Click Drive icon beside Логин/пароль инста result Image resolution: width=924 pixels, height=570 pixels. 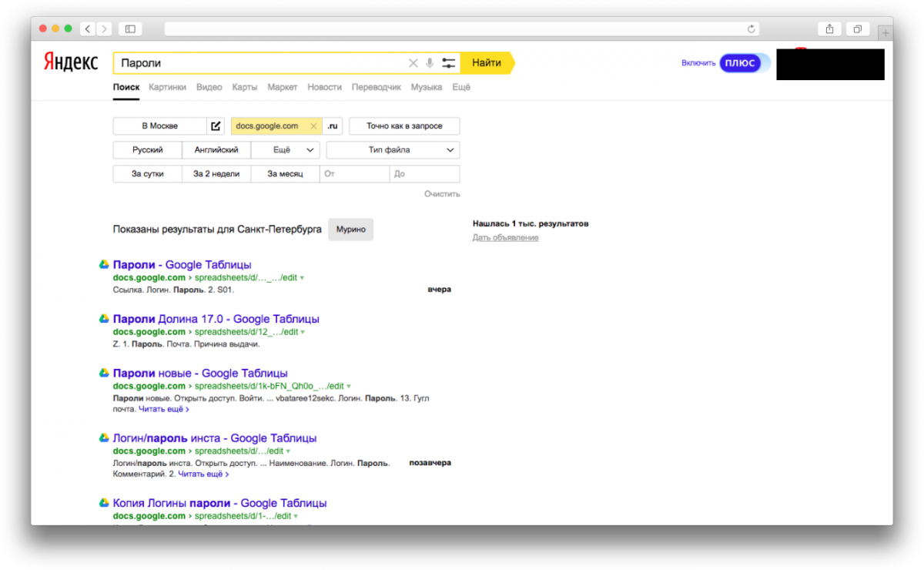(103, 438)
